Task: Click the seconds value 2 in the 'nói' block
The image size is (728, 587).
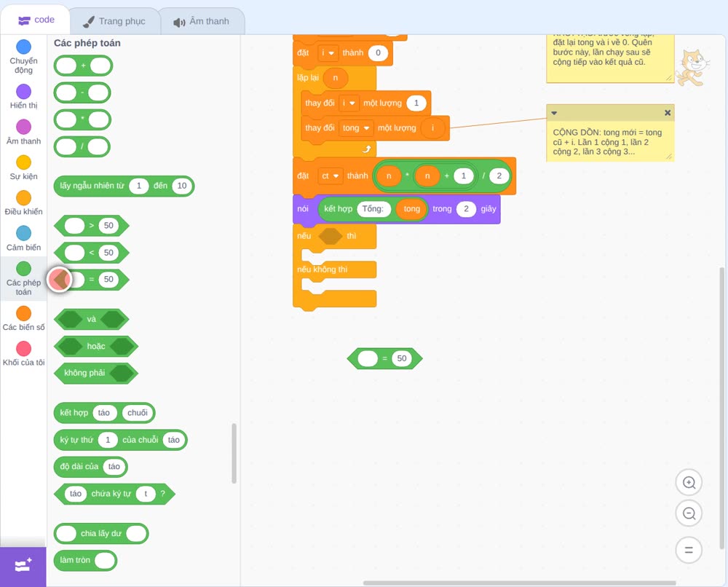Action: [x=466, y=209]
